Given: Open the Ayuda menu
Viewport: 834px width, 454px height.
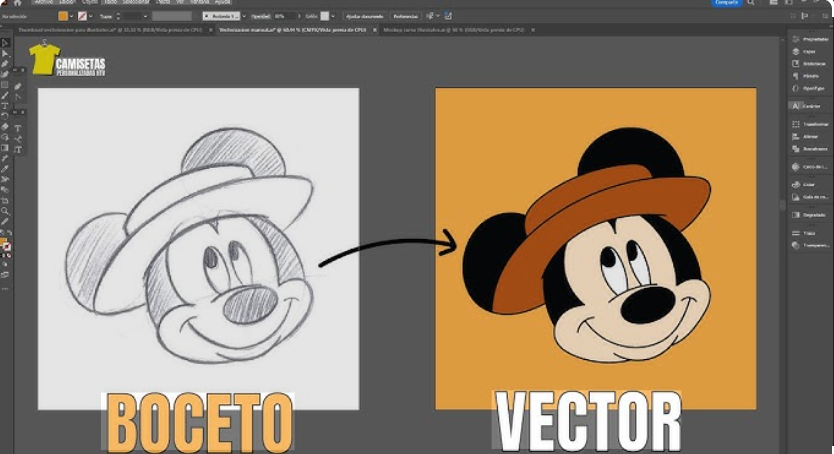Looking at the screenshot, I should [x=222, y=2].
